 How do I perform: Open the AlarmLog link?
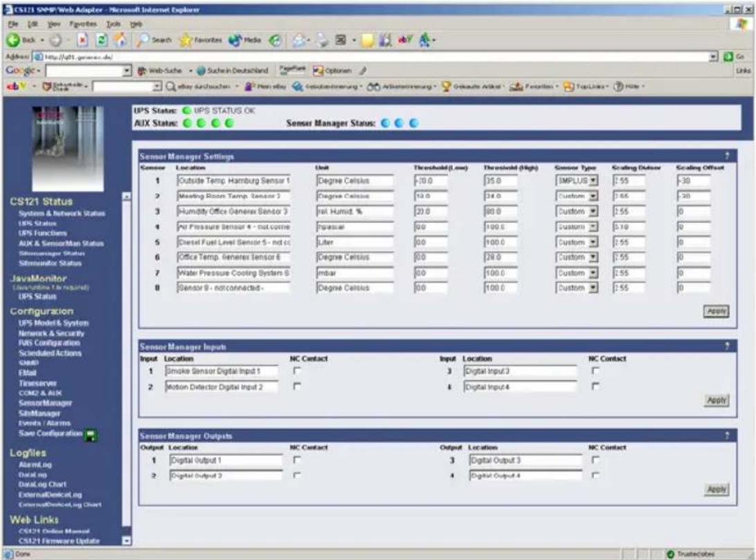point(35,465)
